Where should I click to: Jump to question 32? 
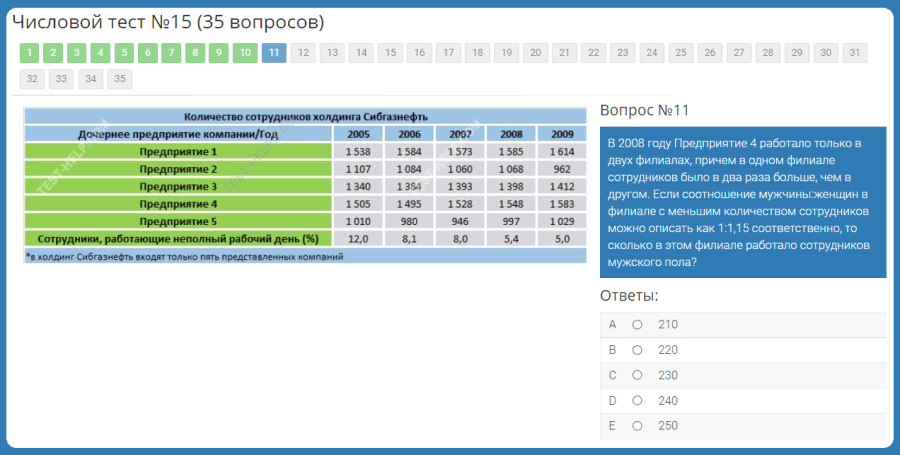32,79
